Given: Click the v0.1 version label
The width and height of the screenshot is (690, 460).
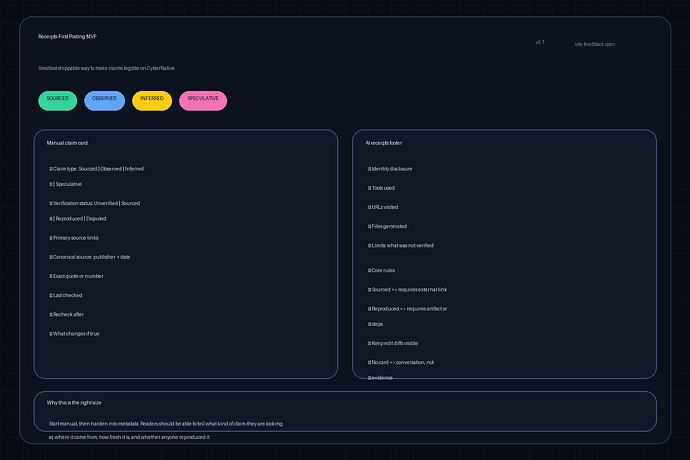Looking at the screenshot, I should tap(540, 43).
